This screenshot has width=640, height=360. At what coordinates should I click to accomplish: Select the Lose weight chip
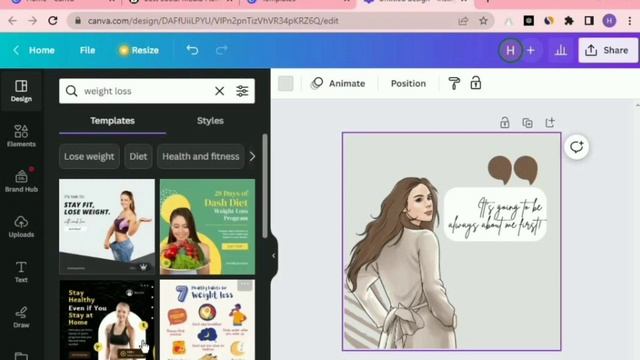point(89,156)
